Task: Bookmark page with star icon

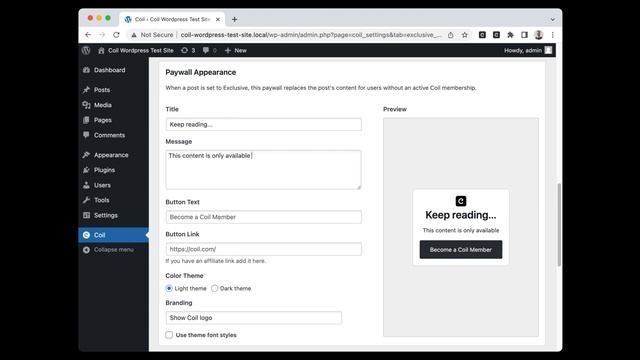Action: click(x=464, y=35)
